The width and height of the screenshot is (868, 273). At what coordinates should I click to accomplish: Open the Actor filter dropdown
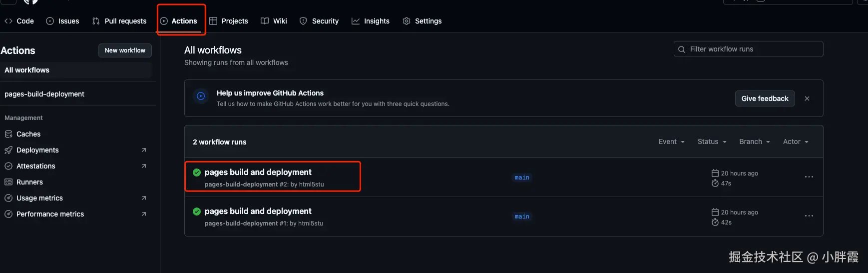795,142
